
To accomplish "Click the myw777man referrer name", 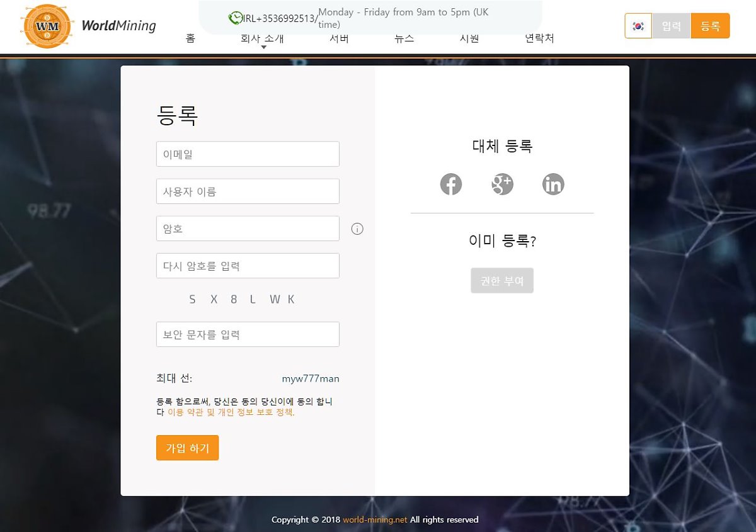I will pyautogui.click(x=311, y=379).
